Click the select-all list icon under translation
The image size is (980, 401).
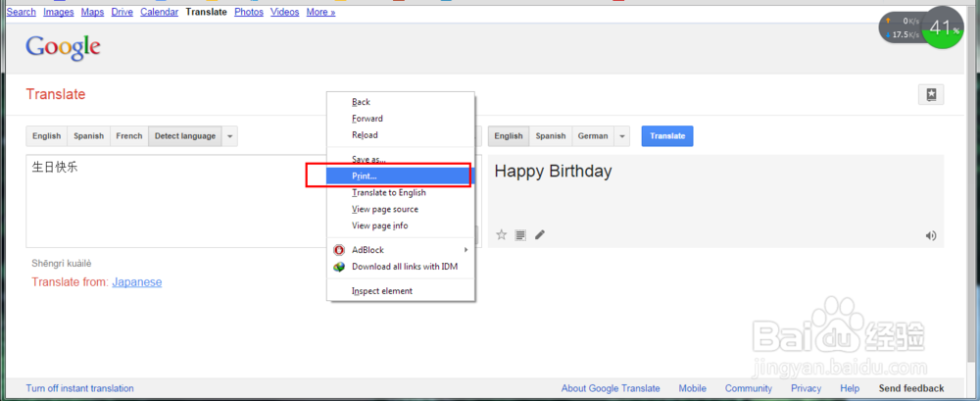520,235
